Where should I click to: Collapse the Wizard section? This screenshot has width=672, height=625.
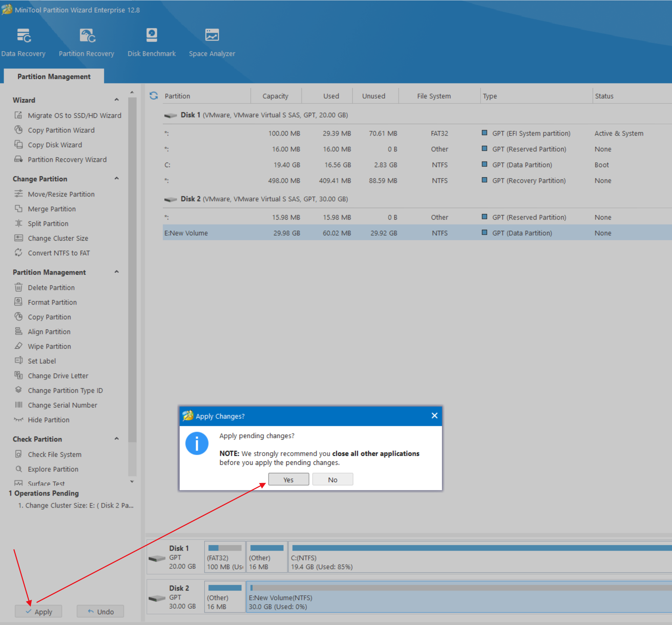pos(116,100)
